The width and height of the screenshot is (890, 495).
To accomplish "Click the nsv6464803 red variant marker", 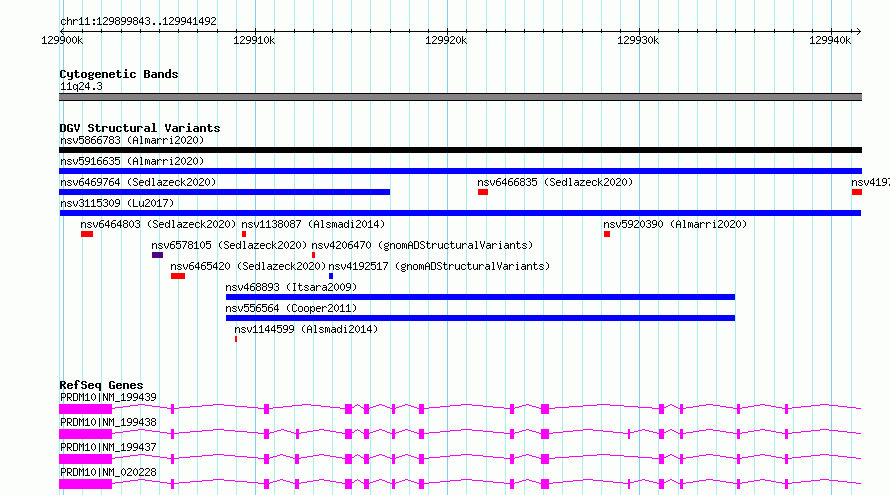I will (x=87, y=234).
